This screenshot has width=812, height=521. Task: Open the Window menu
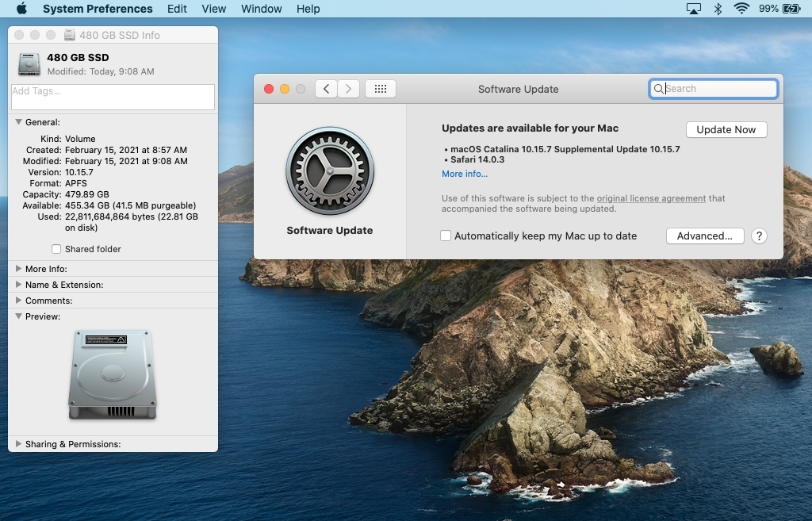262,9
